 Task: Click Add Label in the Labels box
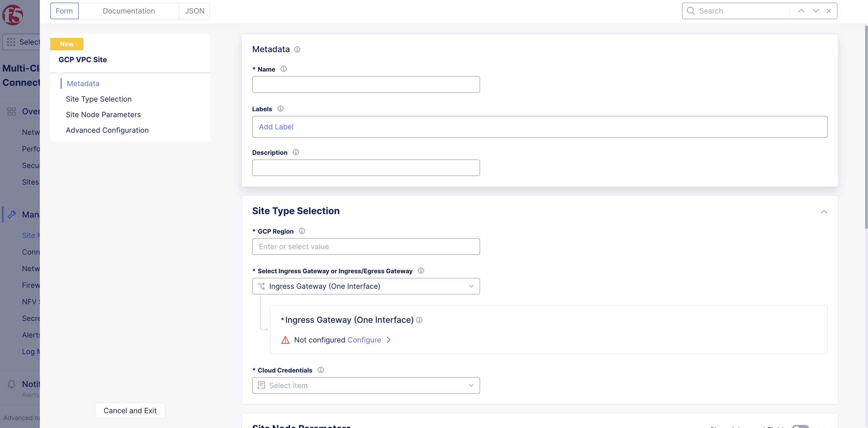point(276,127)
